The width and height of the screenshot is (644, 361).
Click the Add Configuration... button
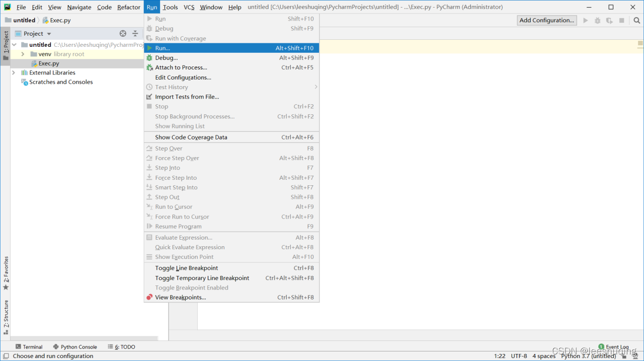tap(546, 20)
